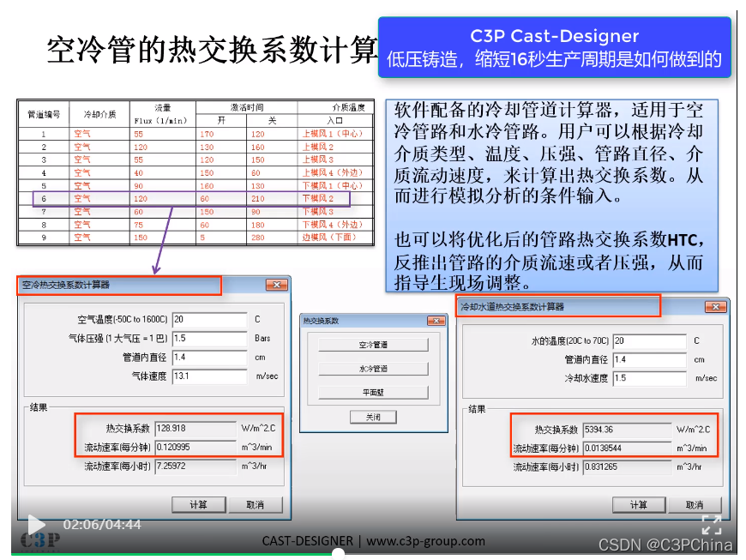Close the 空冷热交换系数计算器 window

[x=276, y=285]
